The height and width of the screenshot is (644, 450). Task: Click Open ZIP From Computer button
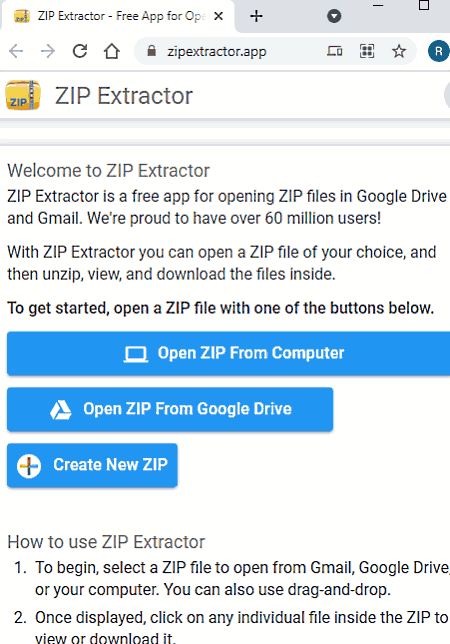(229, 354)
